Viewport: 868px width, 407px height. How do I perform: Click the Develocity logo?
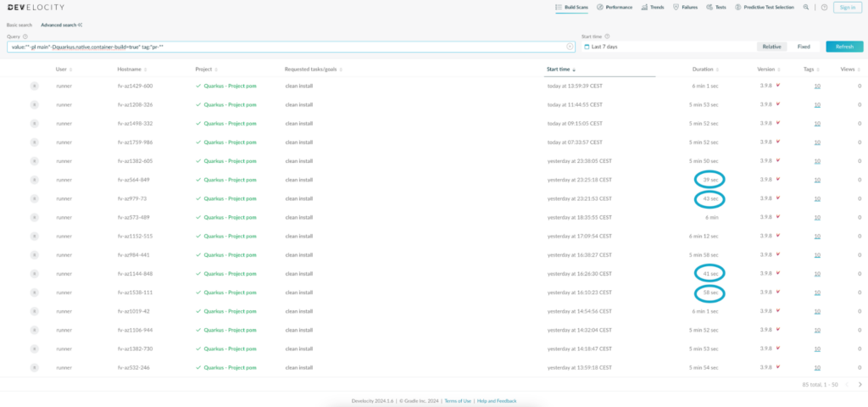(x=36, y=7)
